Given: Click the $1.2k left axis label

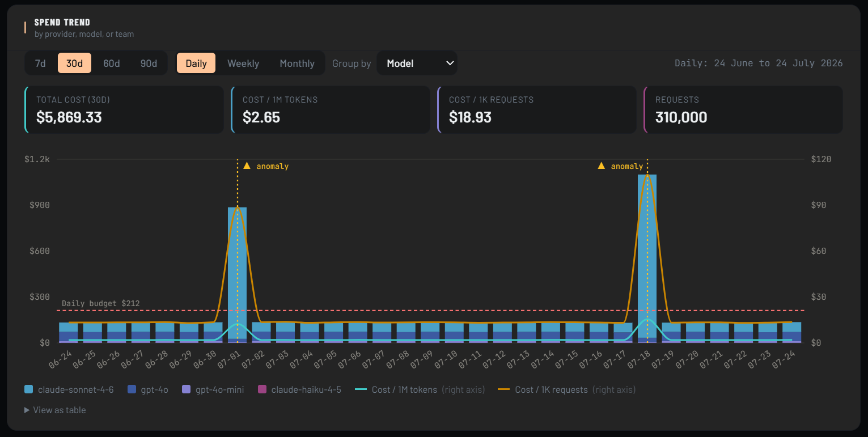Looking at the screenshot, I should click(x=37, y=159).
